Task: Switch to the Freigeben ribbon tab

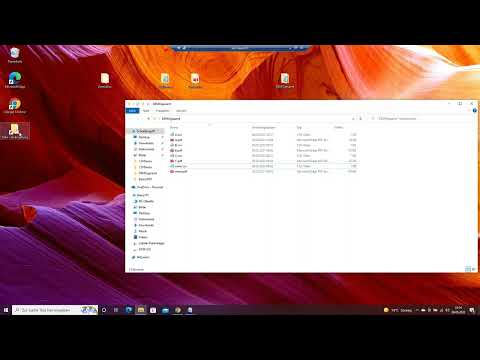Action: point(162,111)
